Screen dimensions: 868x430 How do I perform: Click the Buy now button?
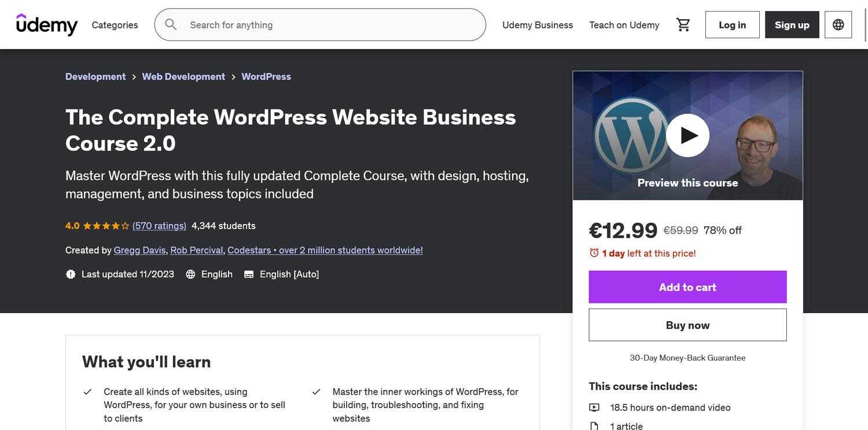click(x=687, y=325)
